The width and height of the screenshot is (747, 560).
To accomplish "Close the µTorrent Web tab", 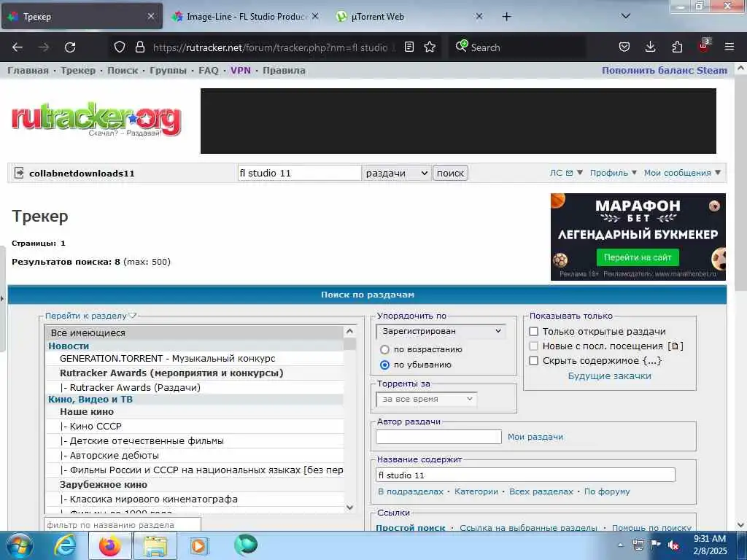I will point(479,16).
